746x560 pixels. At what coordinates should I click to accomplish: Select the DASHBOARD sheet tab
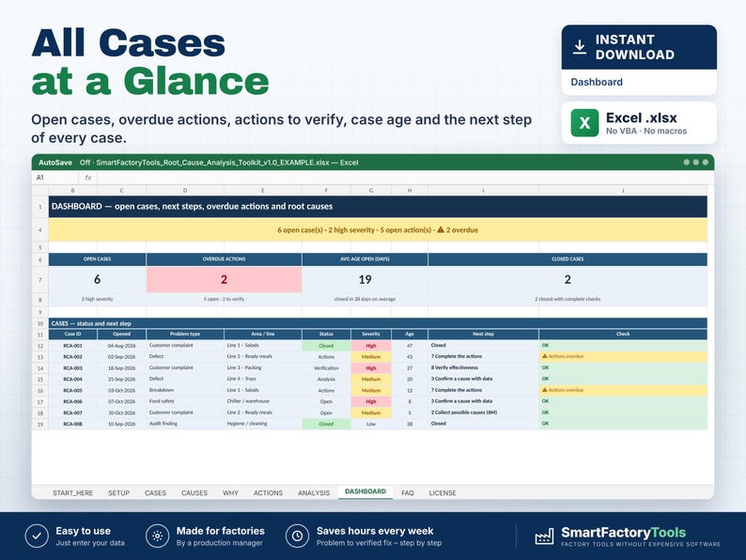365,491
